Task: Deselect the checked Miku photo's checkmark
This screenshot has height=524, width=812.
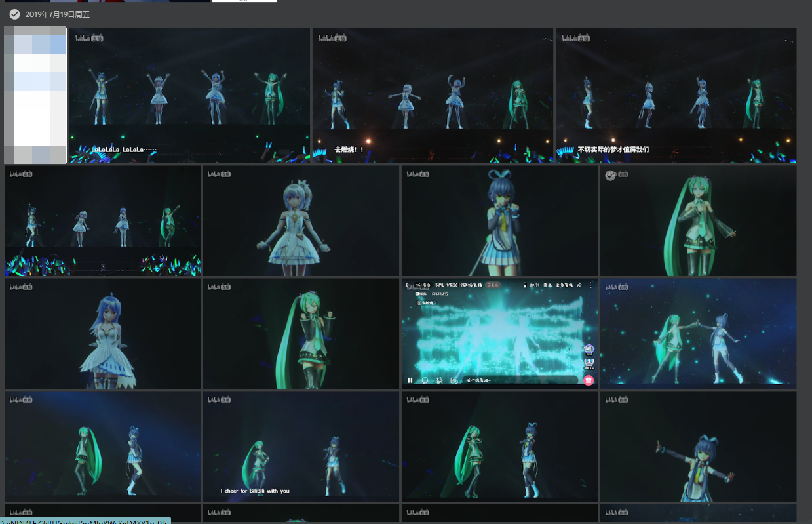Action: coord(610,175)
